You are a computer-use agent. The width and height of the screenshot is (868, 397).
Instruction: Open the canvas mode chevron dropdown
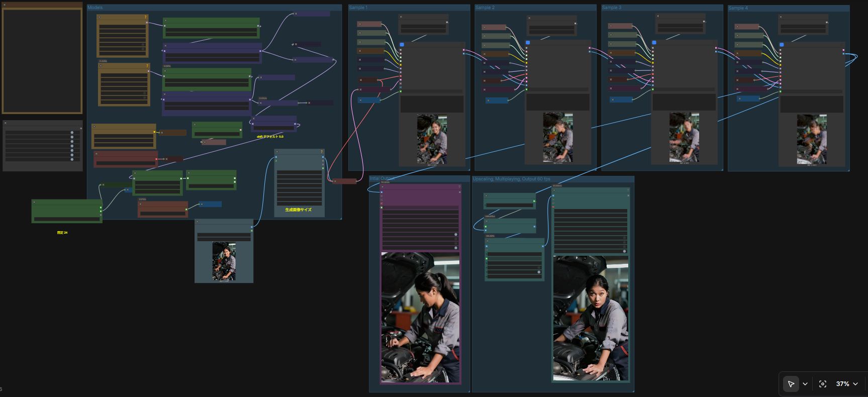(x=805, y=384)
